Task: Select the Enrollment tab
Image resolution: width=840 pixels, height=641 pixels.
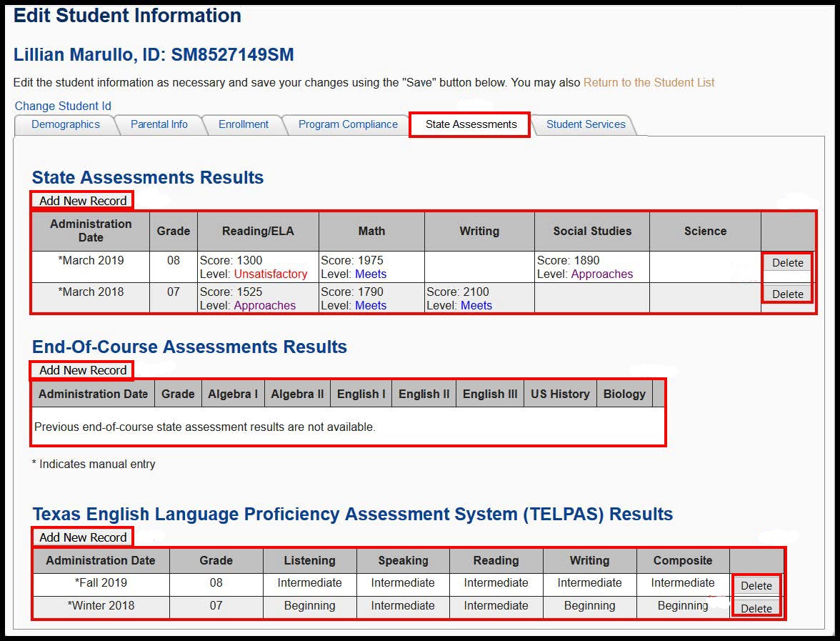Action: tap(243, 124)
